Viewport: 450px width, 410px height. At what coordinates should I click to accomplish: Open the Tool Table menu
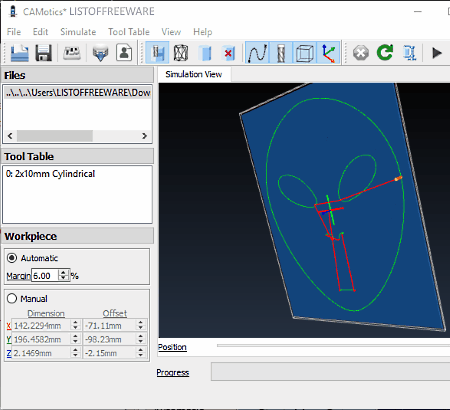(x=129, y=32)
